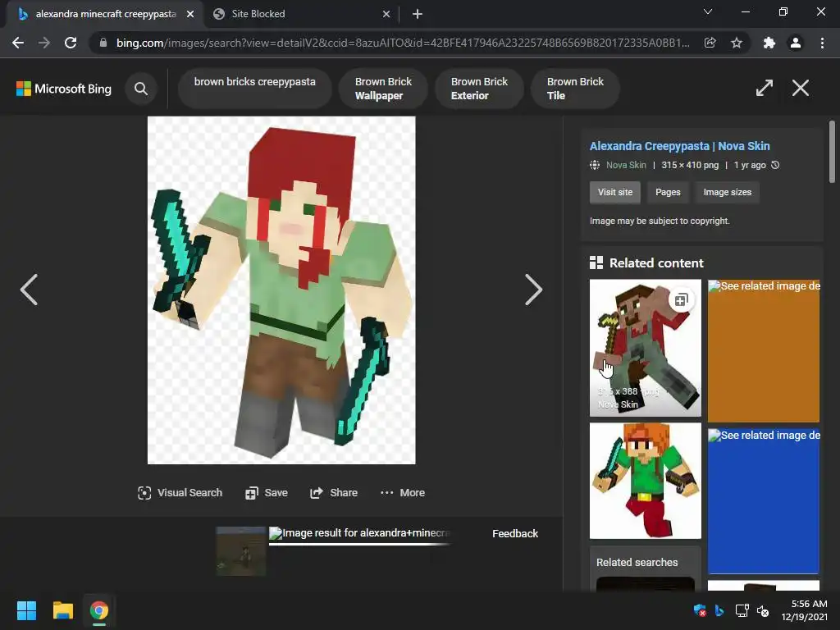This screenshot has width=840, height=630.
Task: Click the Microsoft Bing logo
Action: (64, 89)
